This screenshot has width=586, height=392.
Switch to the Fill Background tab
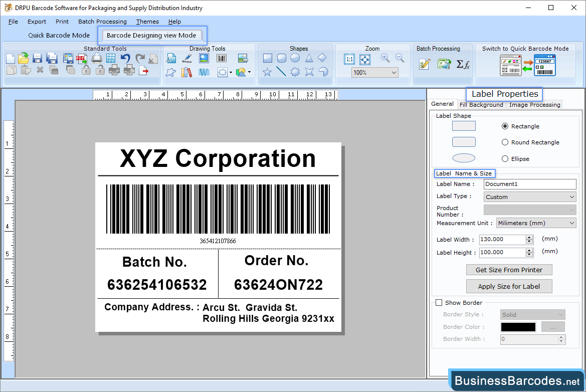point(481,105)
